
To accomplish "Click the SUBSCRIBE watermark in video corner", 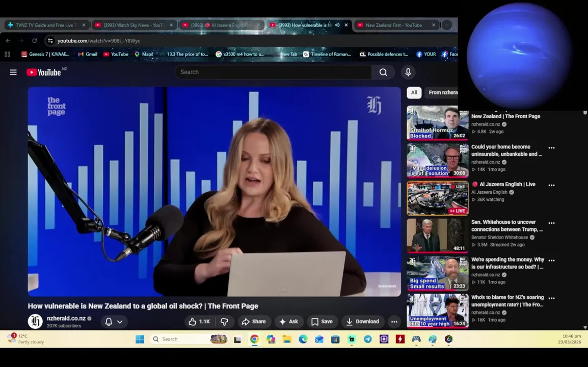I will click(x=387, y=286).
